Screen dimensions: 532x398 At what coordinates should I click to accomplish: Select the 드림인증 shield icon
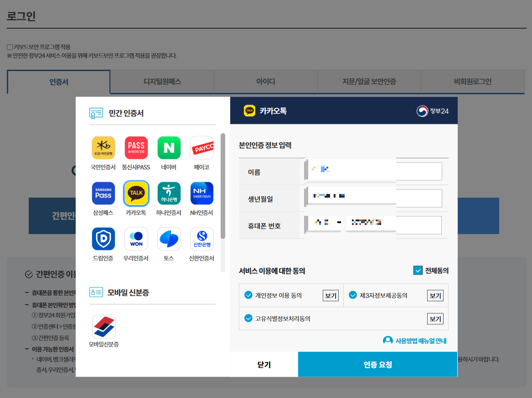103,239
